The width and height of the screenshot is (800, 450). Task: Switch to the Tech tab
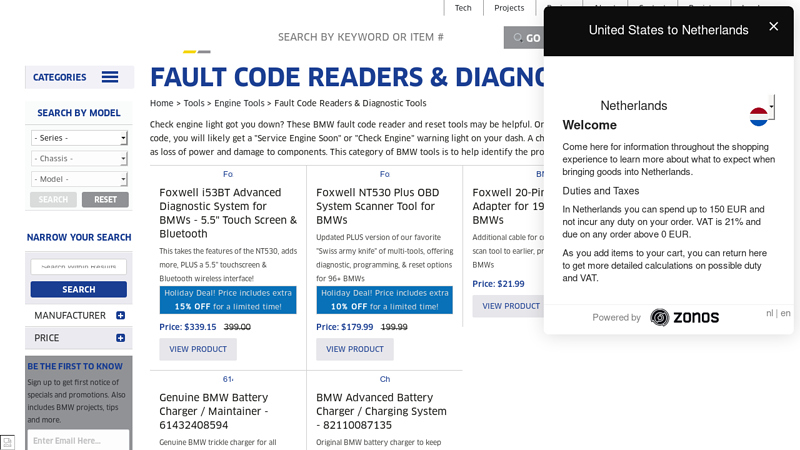[x=463, y=8]
